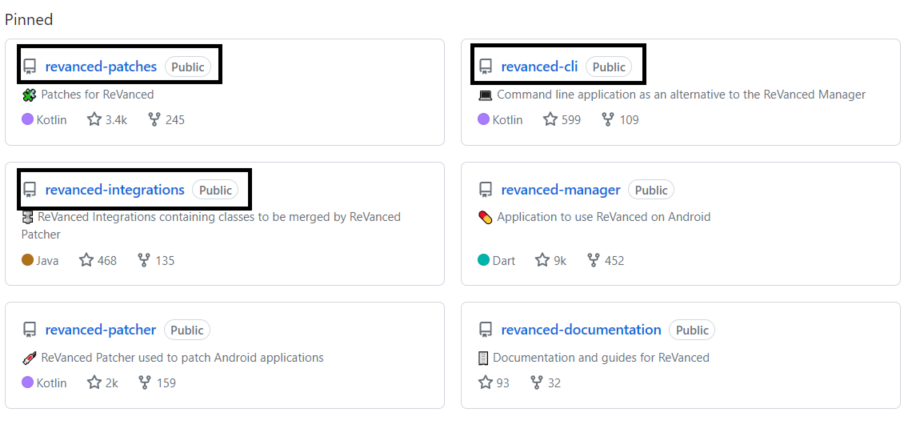Click Public badge on revanced-cli

pos(609,67)
